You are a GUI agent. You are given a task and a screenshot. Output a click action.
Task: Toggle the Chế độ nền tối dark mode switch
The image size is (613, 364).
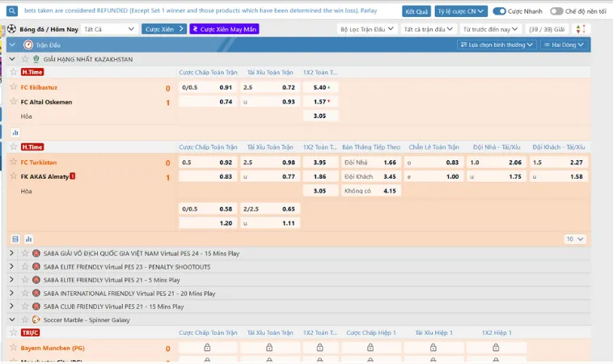(x=556, y=11)
